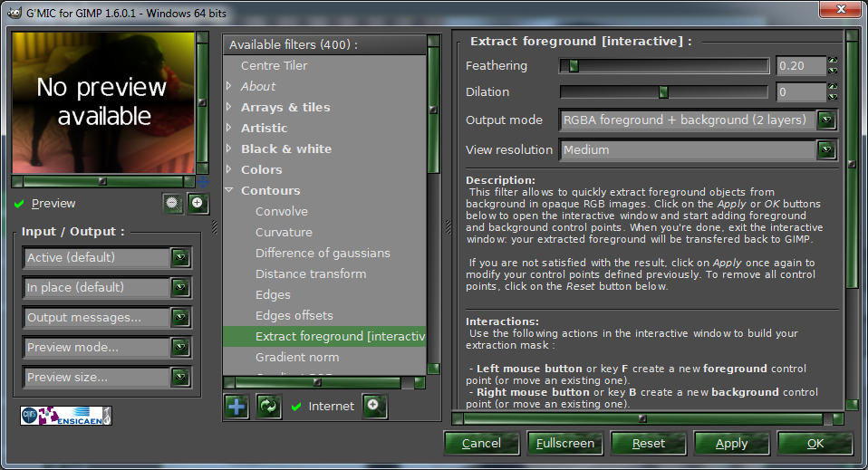Click the Feathering slider handle

click(574, 66)
